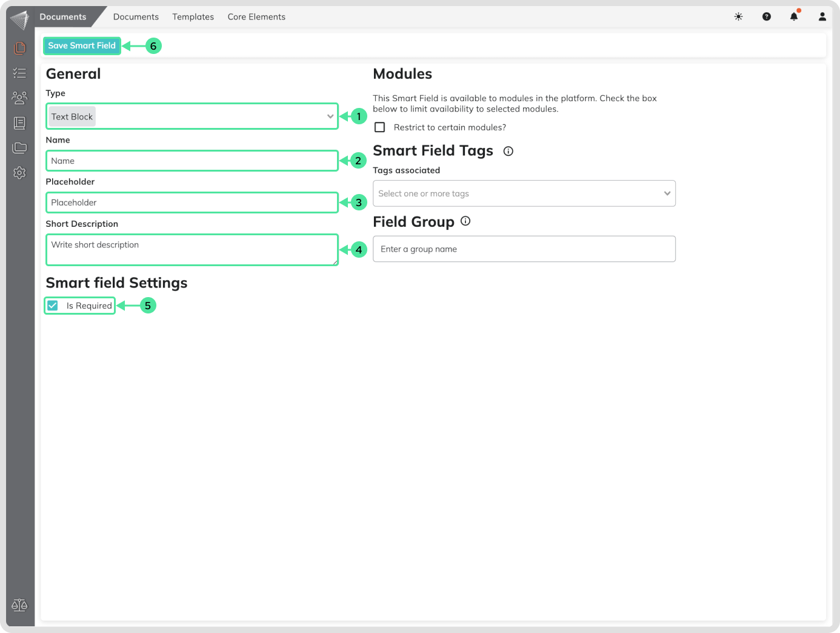Click the Short Description text area
The width and height of the screenshot is (840, 633).
pos(192,250)
